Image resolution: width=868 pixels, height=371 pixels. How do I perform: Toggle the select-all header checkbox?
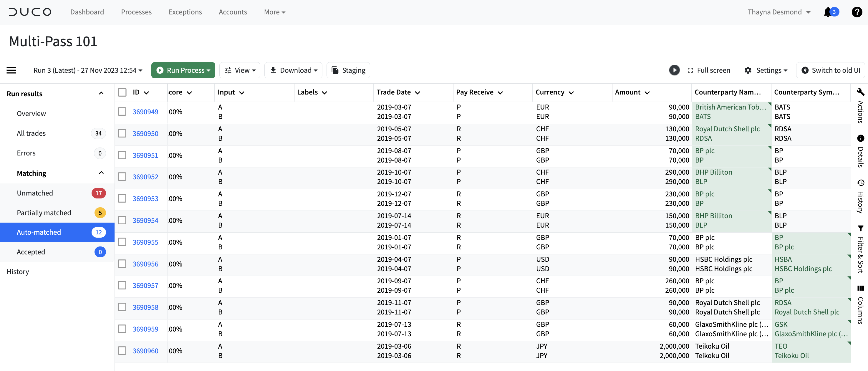pos(122,92)
